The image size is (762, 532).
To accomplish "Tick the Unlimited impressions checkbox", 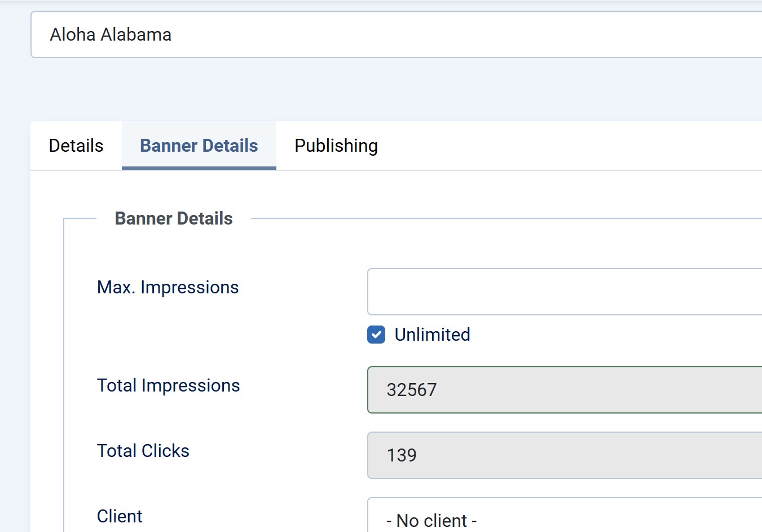I will pos(376,335).
